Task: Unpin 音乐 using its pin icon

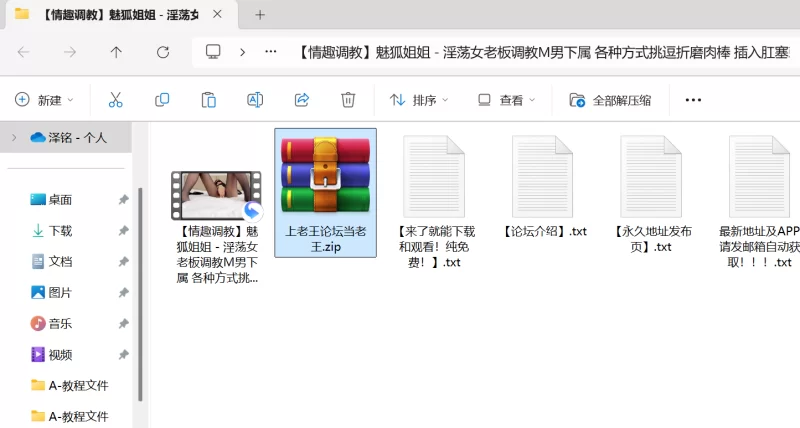Action: [123, 323]
